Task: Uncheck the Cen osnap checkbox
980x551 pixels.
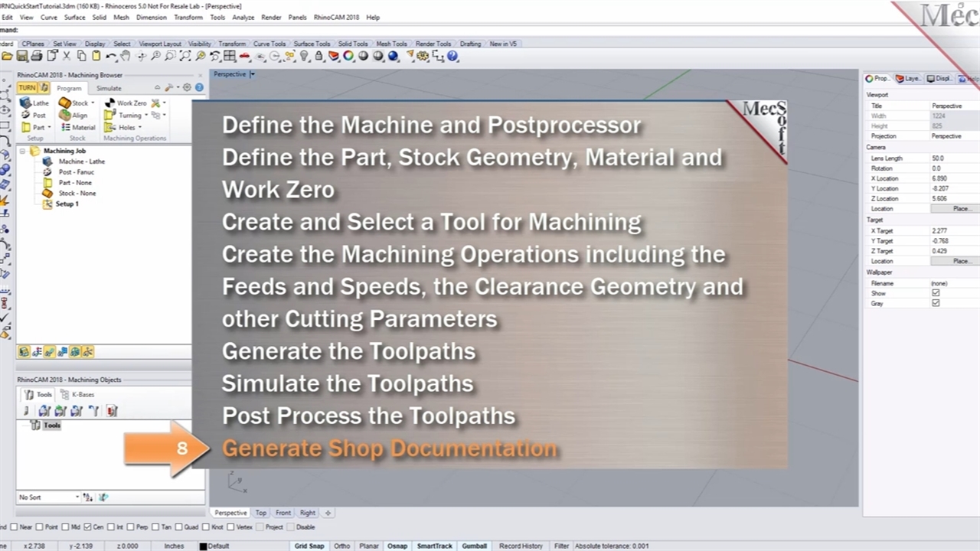Action: 87,527
